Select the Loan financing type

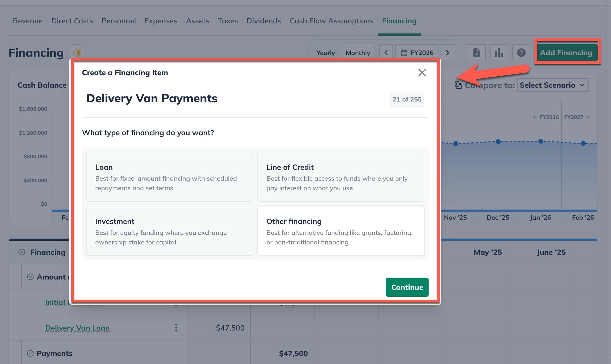169,177
